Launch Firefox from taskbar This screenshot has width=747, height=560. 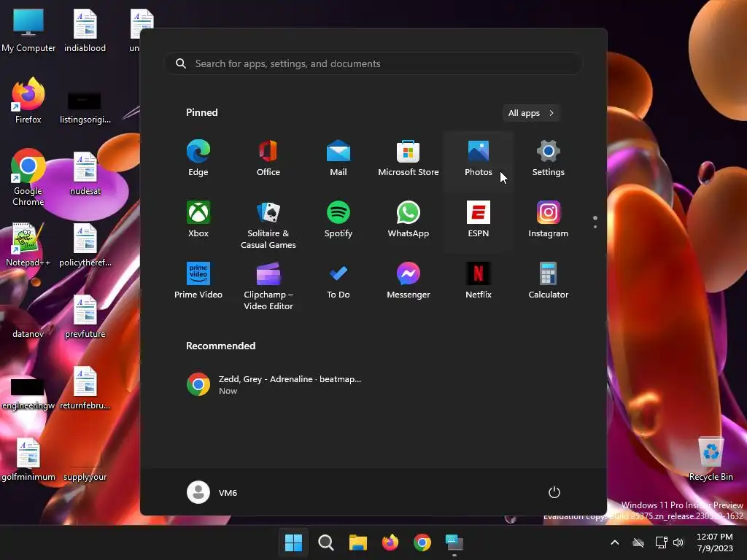390,542
